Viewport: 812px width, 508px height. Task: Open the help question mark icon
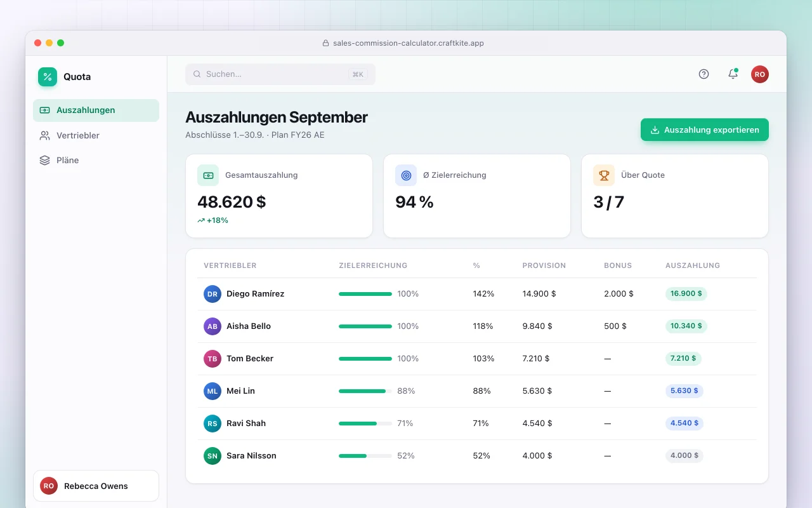click(x=704, y=74)
